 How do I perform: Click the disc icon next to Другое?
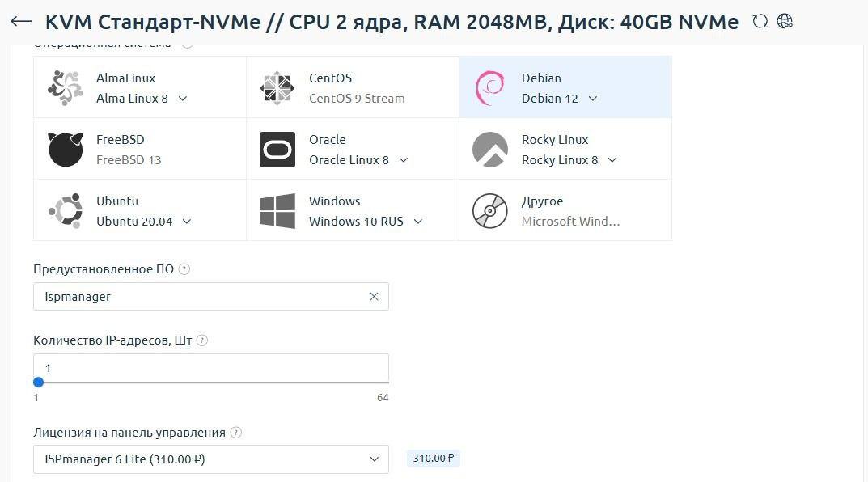click(x=490, y=210)
